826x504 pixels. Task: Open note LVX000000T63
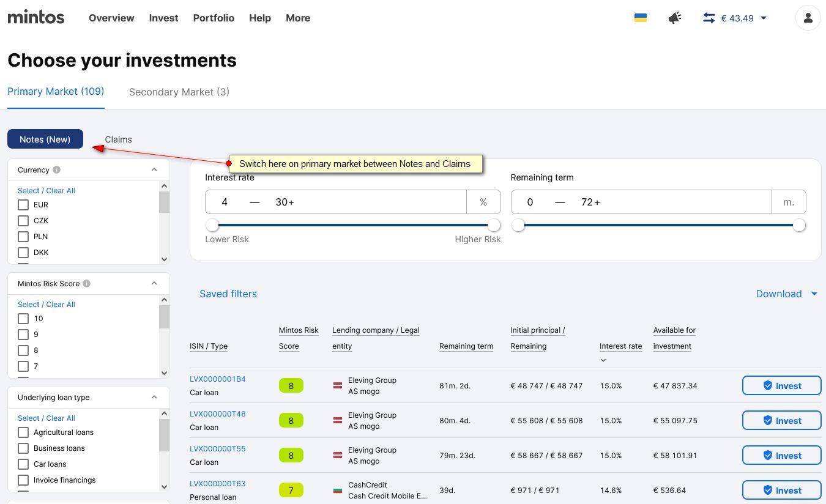(218, 484)
